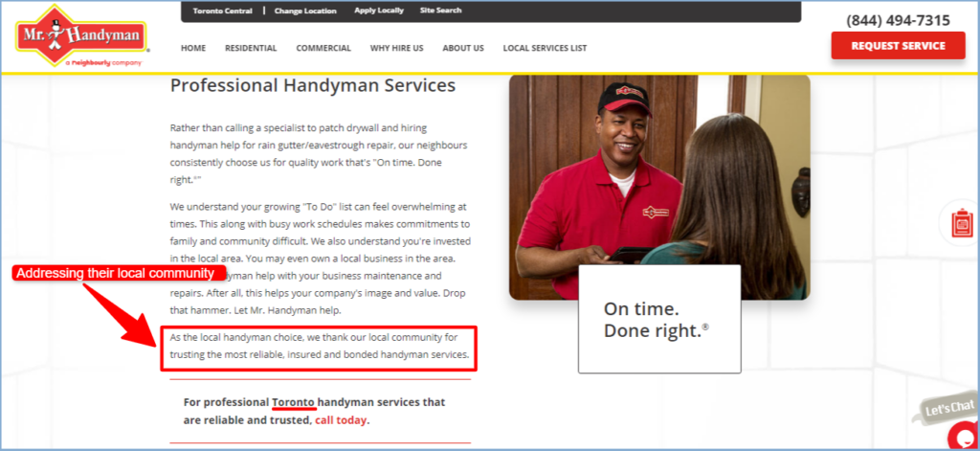Image resolution: width=980 pixels, height=451 pixels.
Task: Click the Professional Handyman Services heading
Action: pyautogui.click(x=313, y=85)
